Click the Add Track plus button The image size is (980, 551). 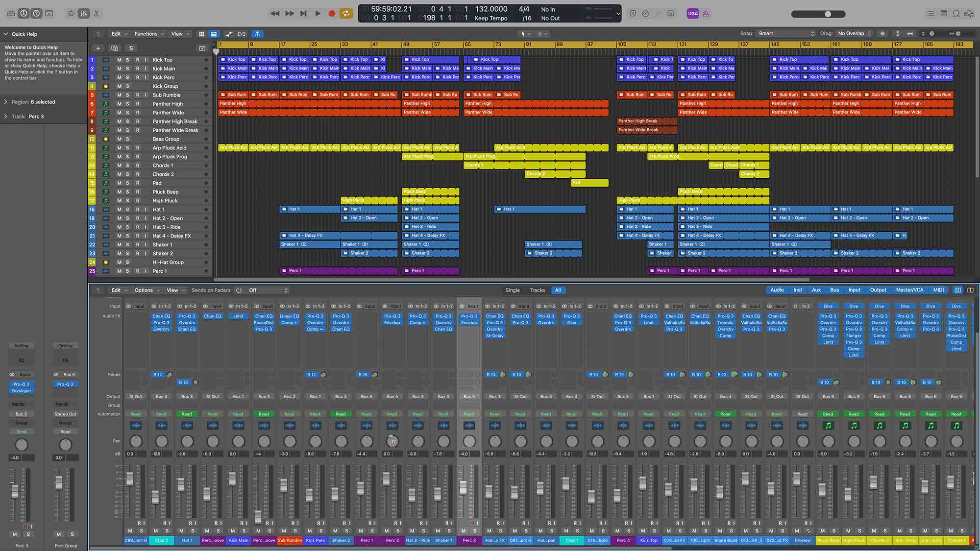click(98, 48)
